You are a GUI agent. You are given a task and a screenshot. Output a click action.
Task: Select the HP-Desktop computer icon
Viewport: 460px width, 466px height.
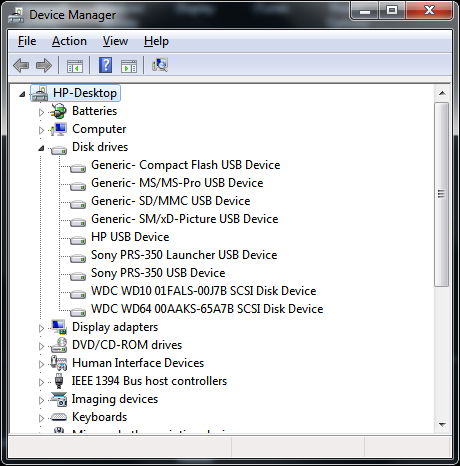pyautogui.click(x=40, y=93)
